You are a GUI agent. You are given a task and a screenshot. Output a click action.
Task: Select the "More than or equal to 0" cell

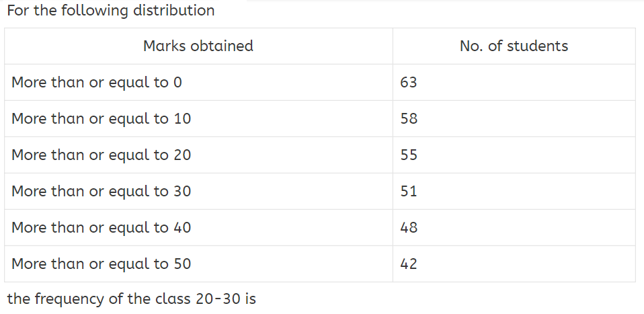coord(97,83)
